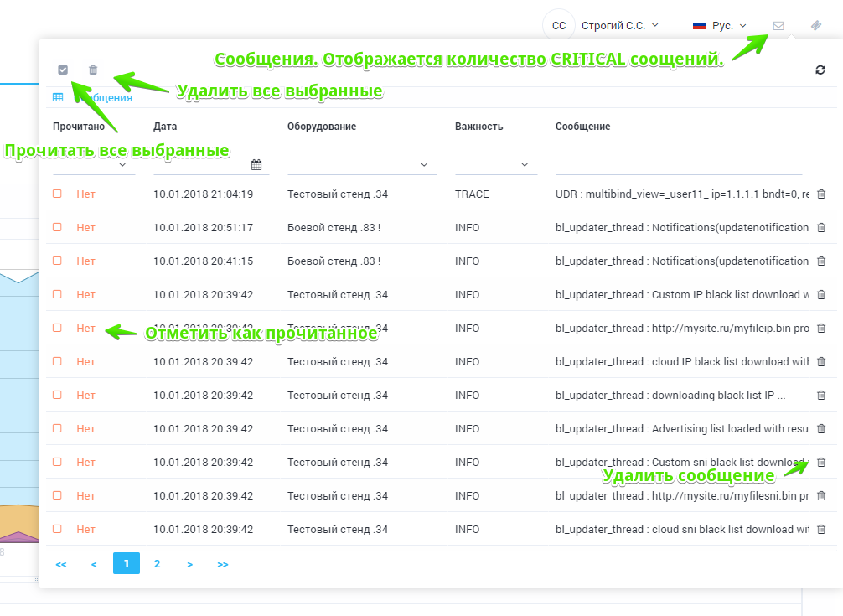Click the mark all selected read icon

coord(63,70)
